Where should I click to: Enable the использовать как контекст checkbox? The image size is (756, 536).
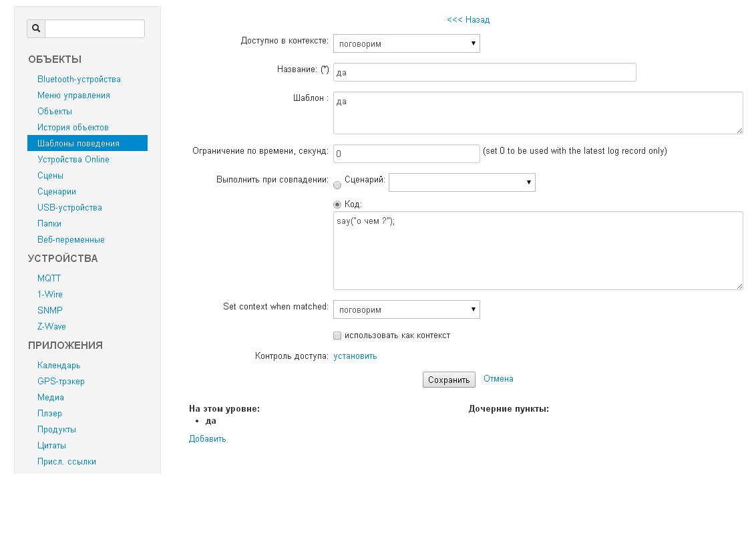click(x=337, y=336)
